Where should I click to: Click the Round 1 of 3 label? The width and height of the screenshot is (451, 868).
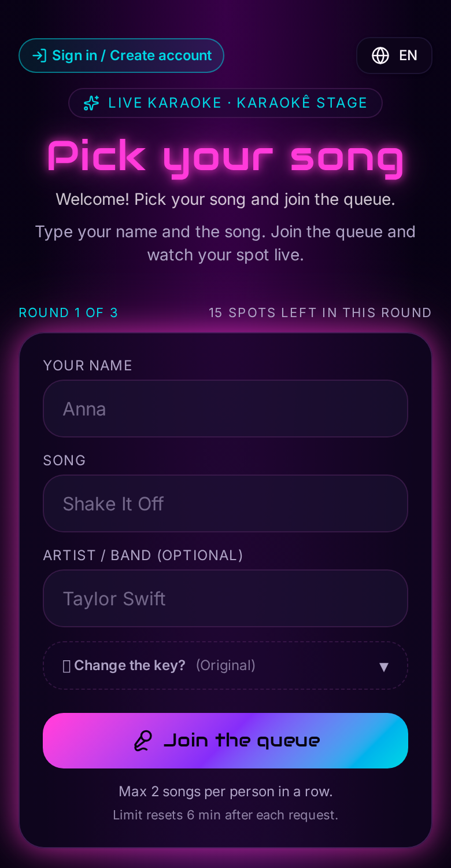pos(68,312)
